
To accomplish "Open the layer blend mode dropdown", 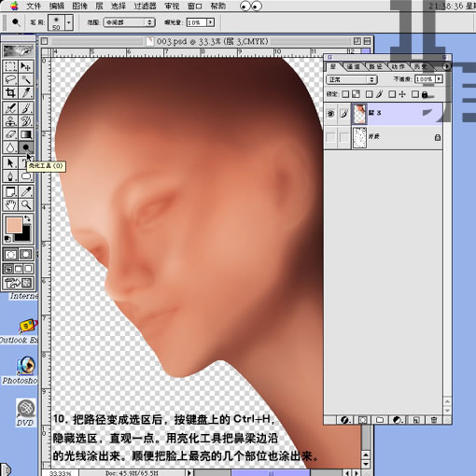I will coord(352,79).
